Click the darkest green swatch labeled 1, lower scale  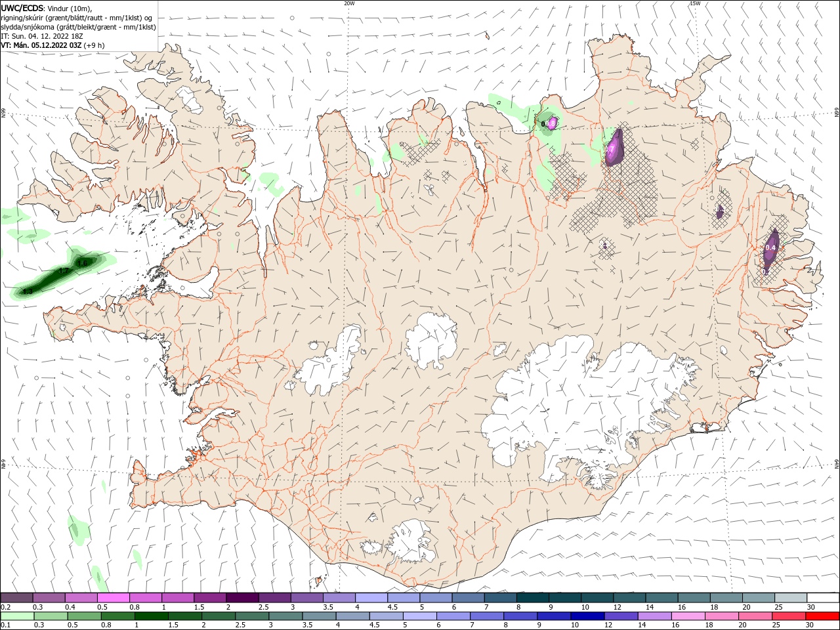pos(152,616)
